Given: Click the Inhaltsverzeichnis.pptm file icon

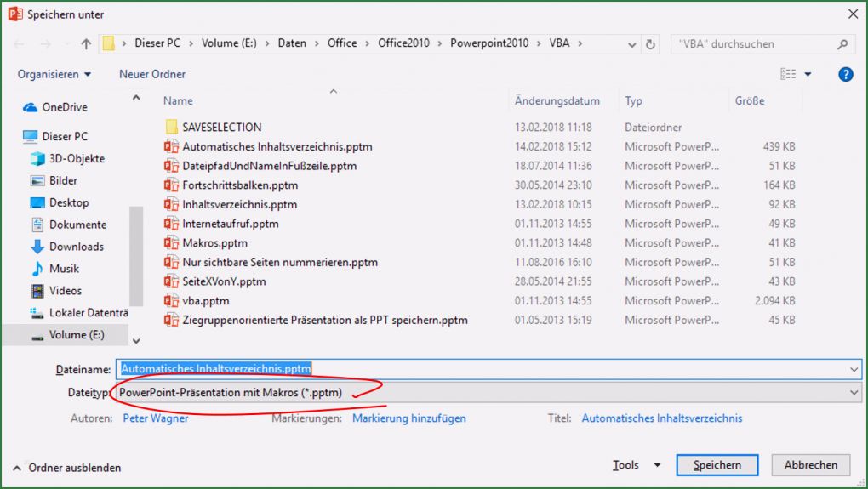Looking at the screenshot, I should pos(171,205).
